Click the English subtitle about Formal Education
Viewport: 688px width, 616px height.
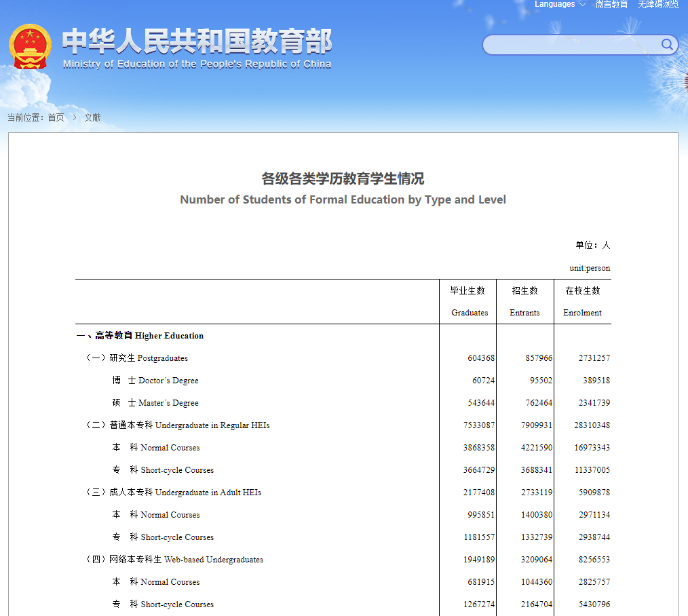coord(343,199)
